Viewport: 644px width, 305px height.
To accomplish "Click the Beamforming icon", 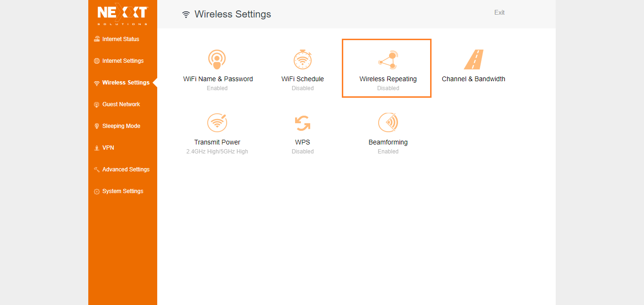I will click(388, 123).
